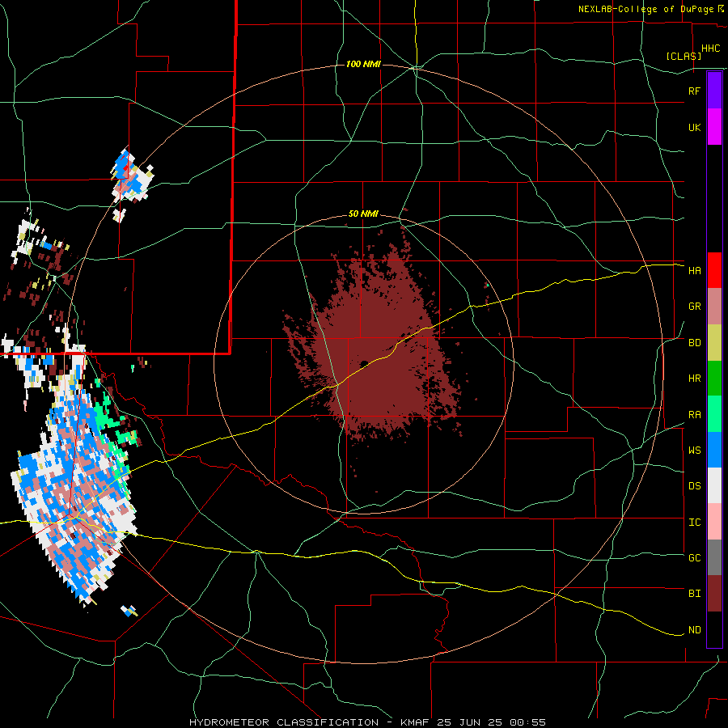Choose the DS white legend swatch

[x=714, y=485]
